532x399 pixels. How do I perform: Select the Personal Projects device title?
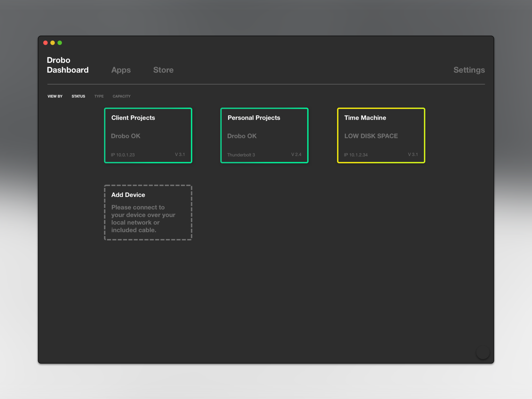point(254,118)
